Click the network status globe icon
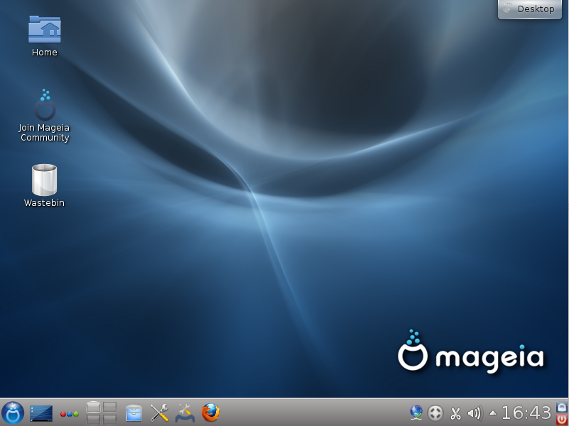This screenshot has height=426, width=569. 416,413
